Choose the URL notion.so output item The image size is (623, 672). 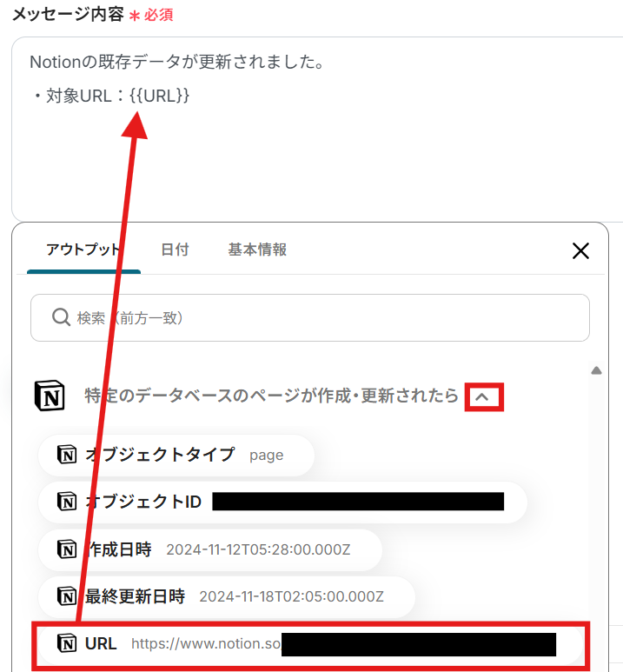311,644
